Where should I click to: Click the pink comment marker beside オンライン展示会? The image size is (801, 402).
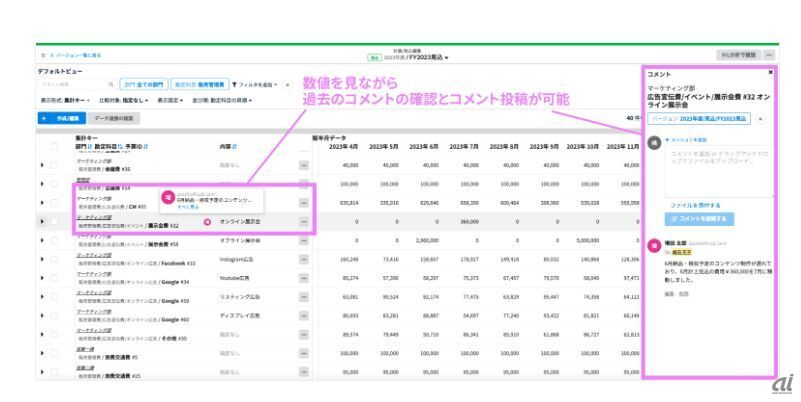(x=207, y=220)
